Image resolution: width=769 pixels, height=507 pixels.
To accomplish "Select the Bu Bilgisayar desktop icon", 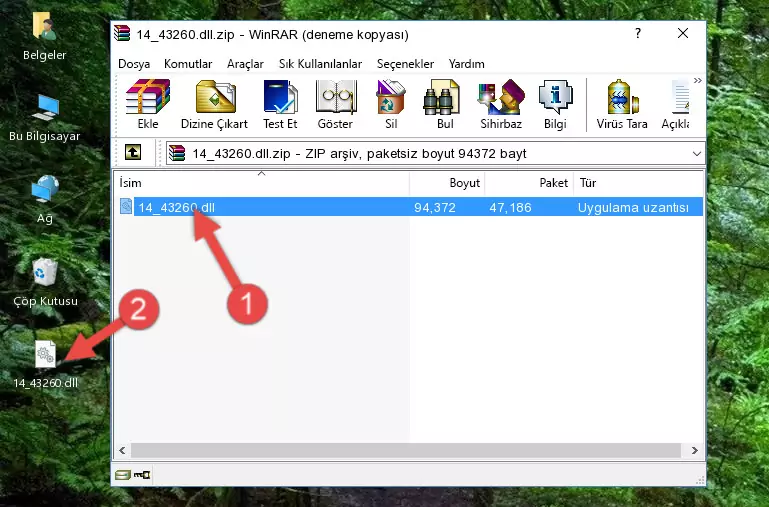I will [x=45, y=118].
